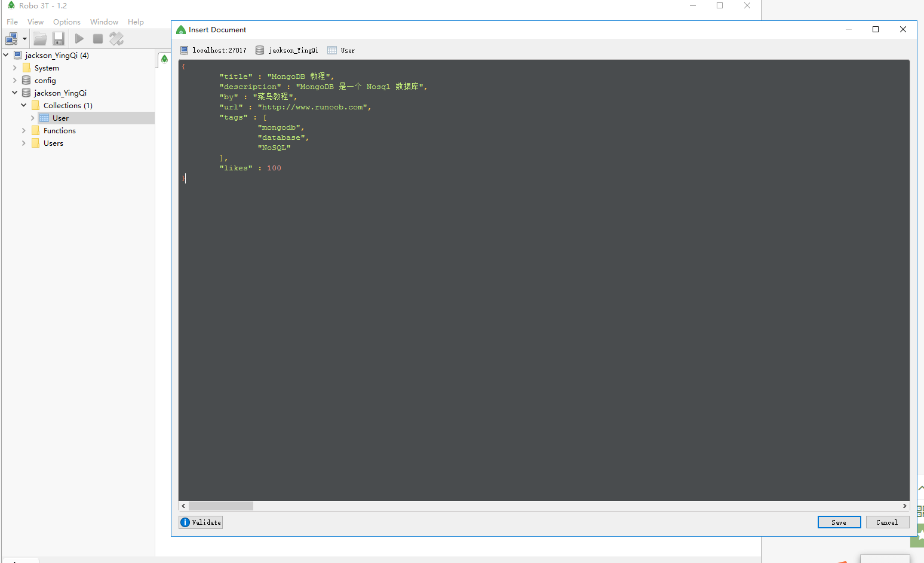924x563 pixels.
Task: Click the "by" line in the editor
Action: 258,97
